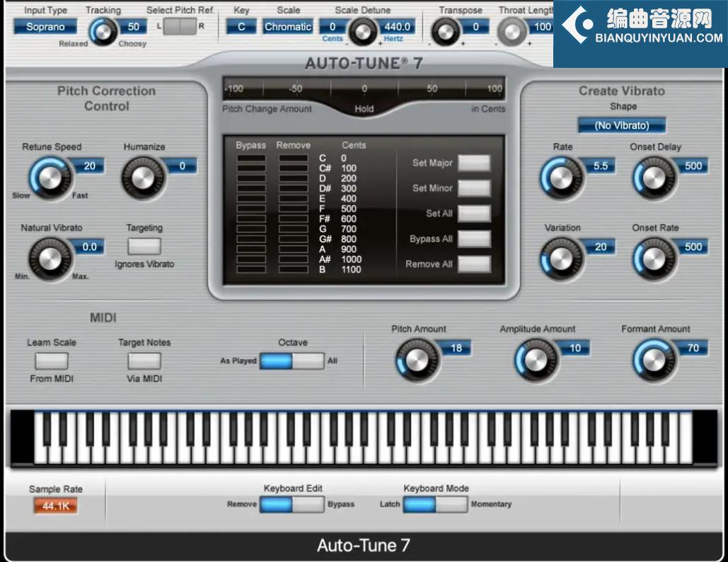Click the C# row in the scale list
Image resolution: width=728 pixels, height=562 pixels.
pos(297,168)
